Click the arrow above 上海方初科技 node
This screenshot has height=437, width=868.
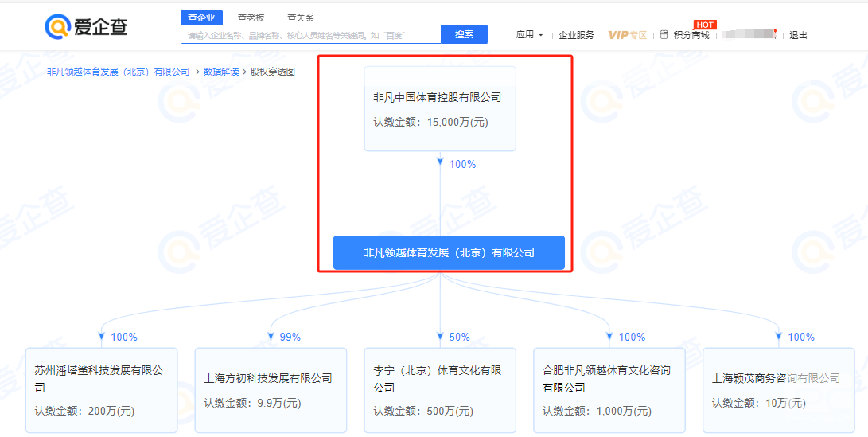271,337
